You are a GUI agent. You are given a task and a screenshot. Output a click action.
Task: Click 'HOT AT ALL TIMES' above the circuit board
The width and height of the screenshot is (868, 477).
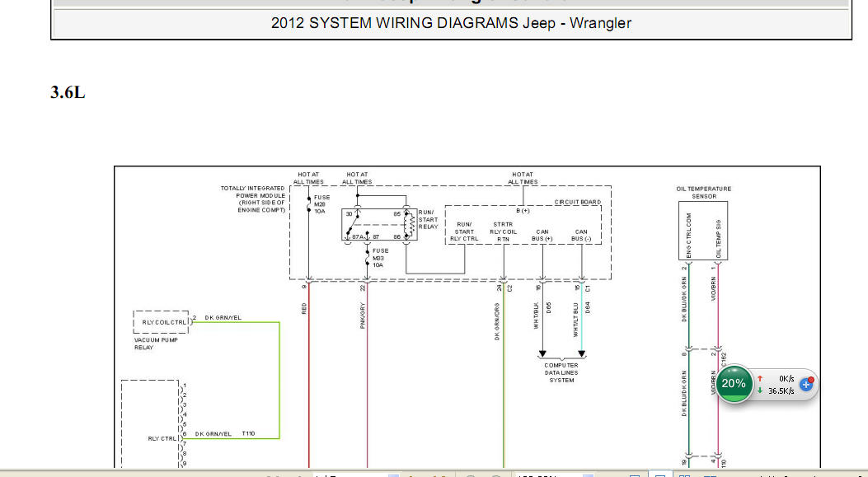(x=523, y=178)
